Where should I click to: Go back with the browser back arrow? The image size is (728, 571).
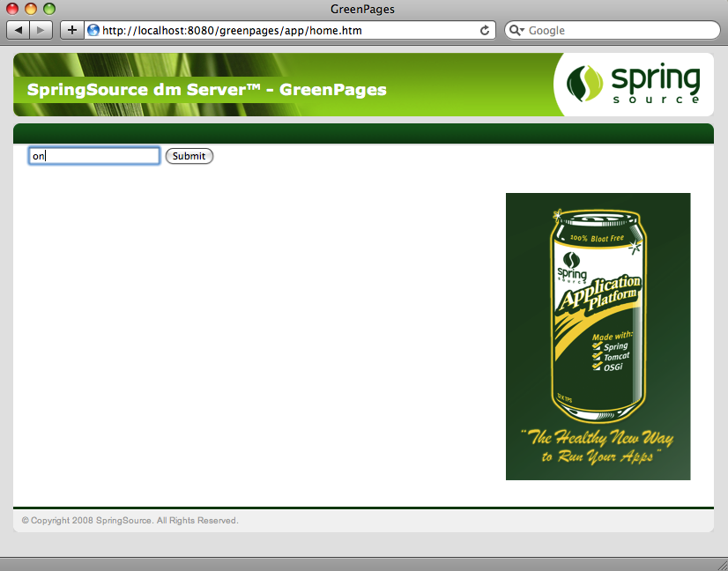click(x=19, y=30)
